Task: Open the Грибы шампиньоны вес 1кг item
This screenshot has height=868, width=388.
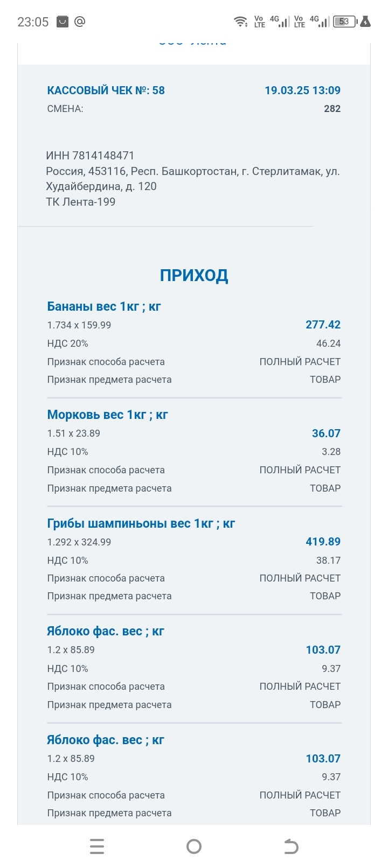Action: pos(141,523)
